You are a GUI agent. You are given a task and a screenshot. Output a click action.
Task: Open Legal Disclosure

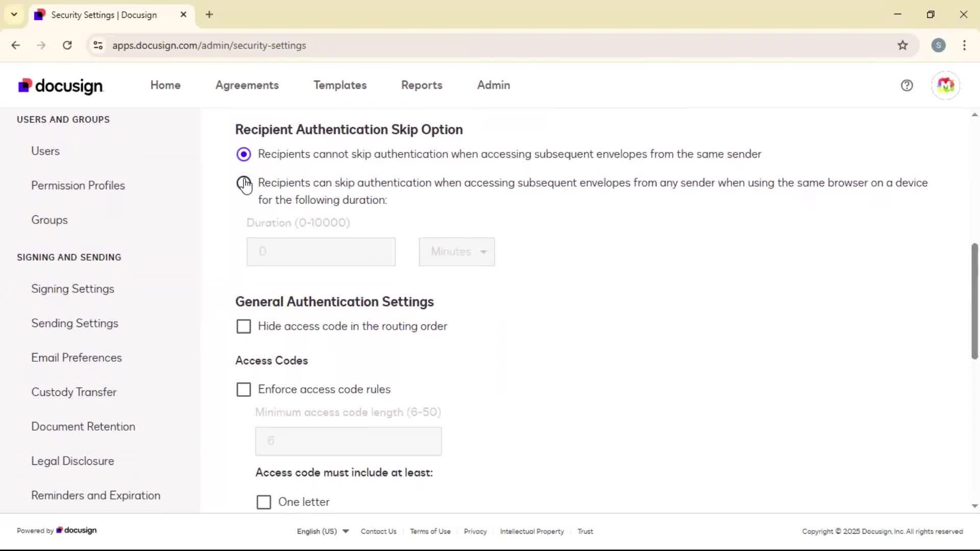point(72,461)
